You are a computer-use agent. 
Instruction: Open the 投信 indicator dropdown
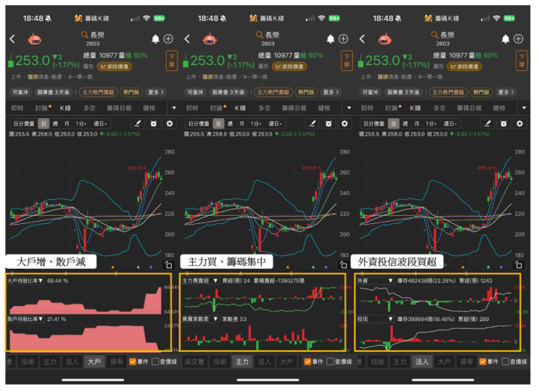tap(375, 319)
